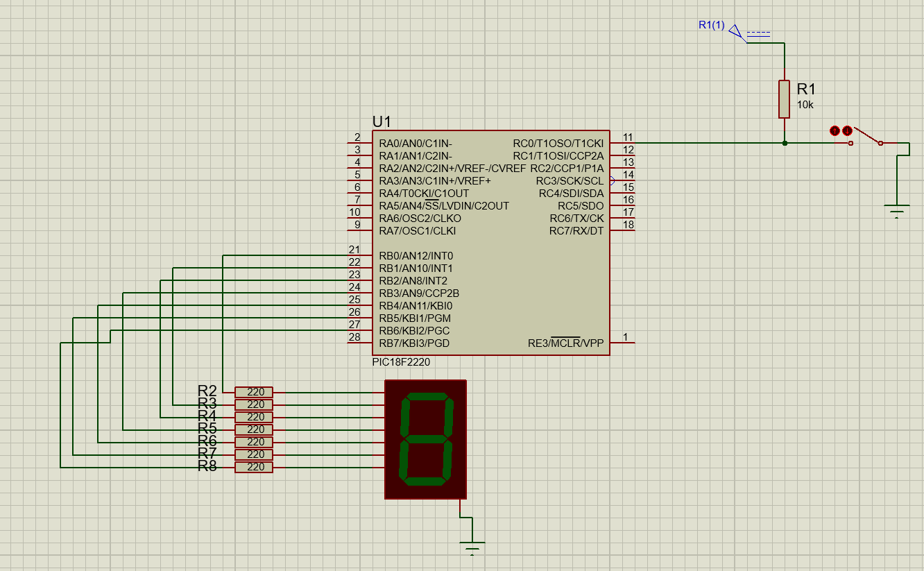Click the RA0/AN0/C1IN- pin label

coord(416,144)
